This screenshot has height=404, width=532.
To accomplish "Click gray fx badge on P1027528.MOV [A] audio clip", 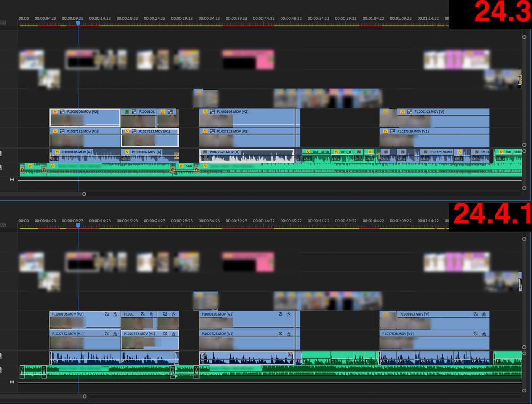I will click(205, 152).
